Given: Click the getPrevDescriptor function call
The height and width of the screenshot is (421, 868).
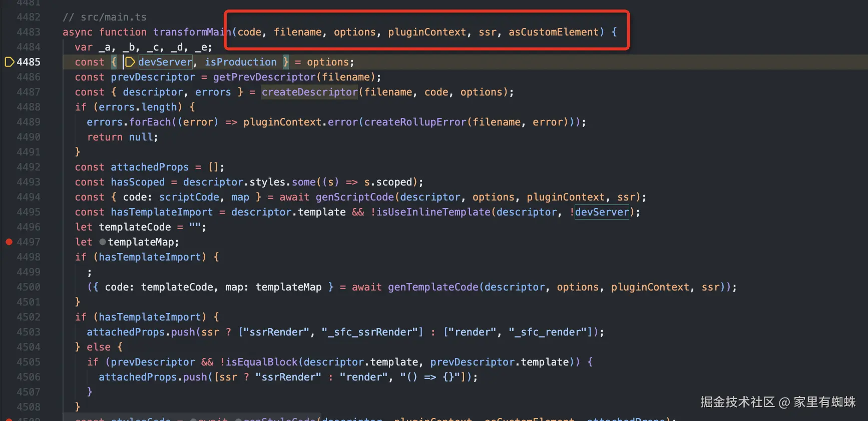Looking at the screenshot, I should (264, 77).
